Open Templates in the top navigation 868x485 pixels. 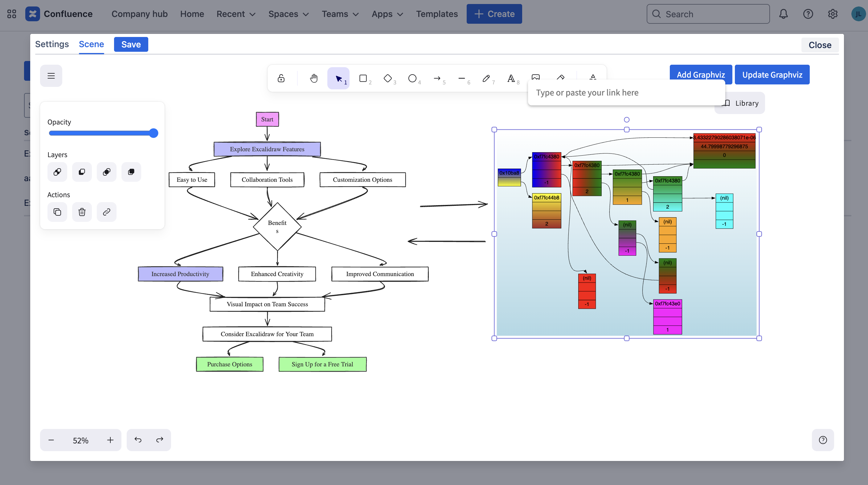click(437, 14)
